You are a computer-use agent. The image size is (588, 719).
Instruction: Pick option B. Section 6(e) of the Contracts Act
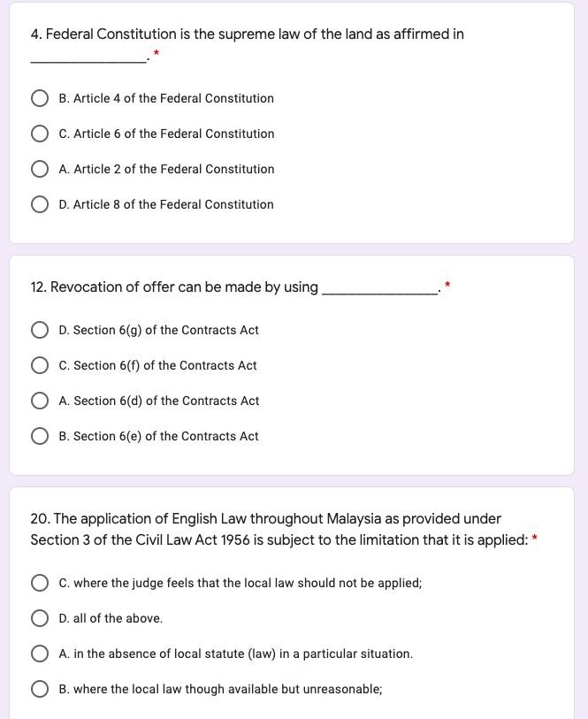click(x=39, y=436)
